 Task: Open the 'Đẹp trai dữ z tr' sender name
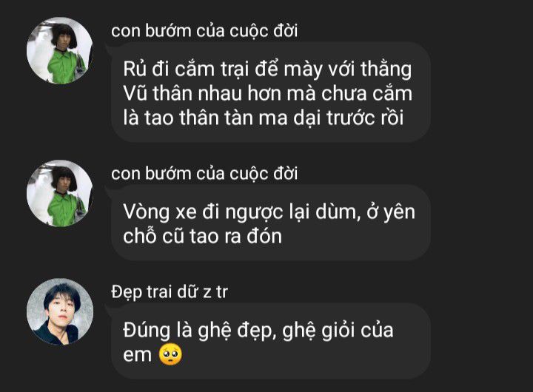point(169,292)
